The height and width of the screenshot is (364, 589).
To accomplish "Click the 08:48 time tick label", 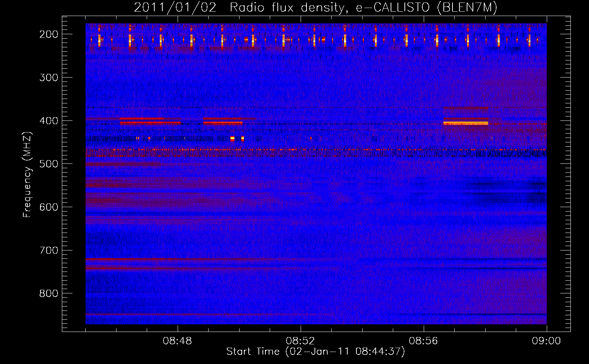I will point(178,341).
